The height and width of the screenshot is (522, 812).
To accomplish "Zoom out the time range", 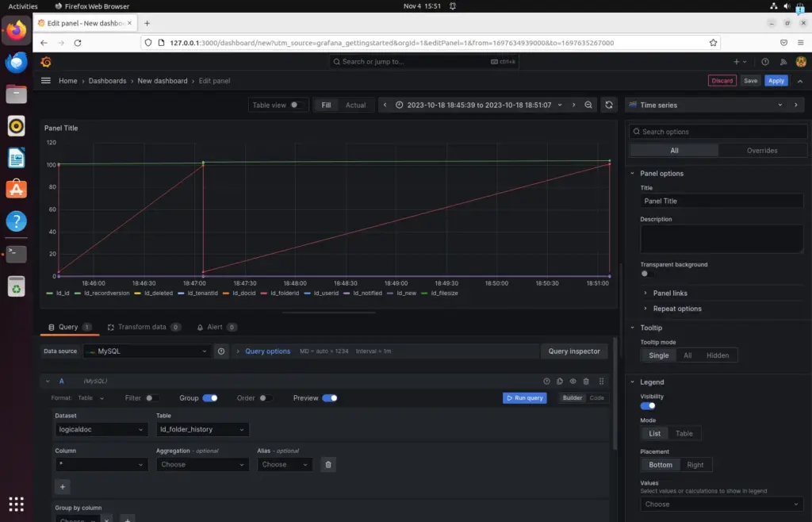I will pos(588,106).
